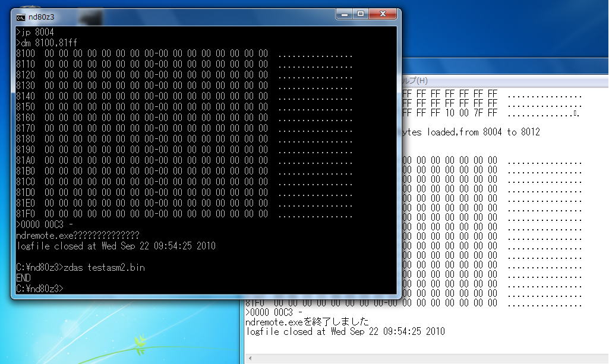Viewport: 609px width, 364px height.
Task: Click the Notepad logfile closed timestamp line
Action: click(x=345, y=331)
